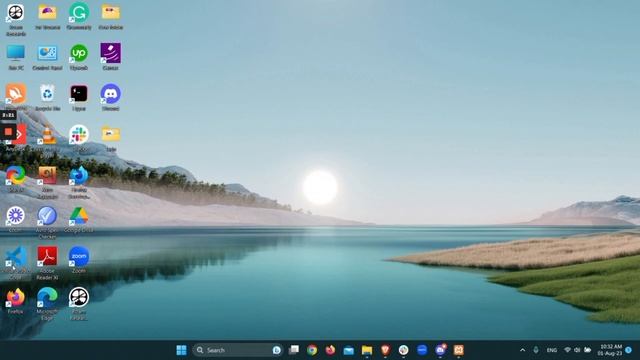Open This PC on the desktop

(x=16, y=57)
